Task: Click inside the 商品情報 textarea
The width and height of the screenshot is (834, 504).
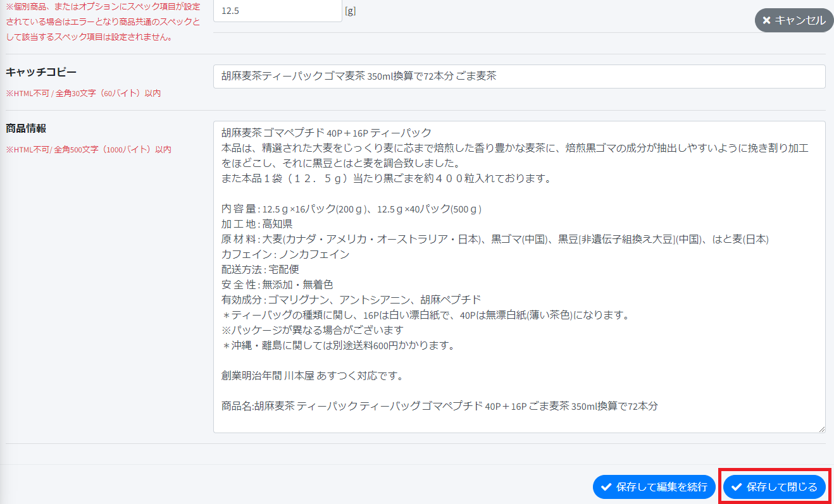Action: click(519, 277)
